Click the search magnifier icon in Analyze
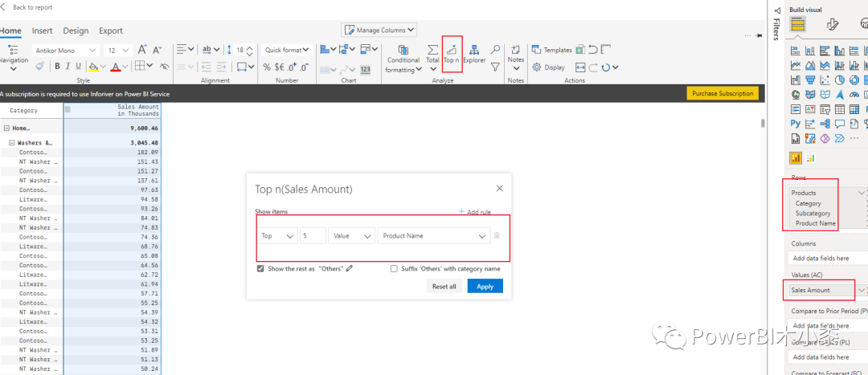Screen dimensions: 868x375 495,50
